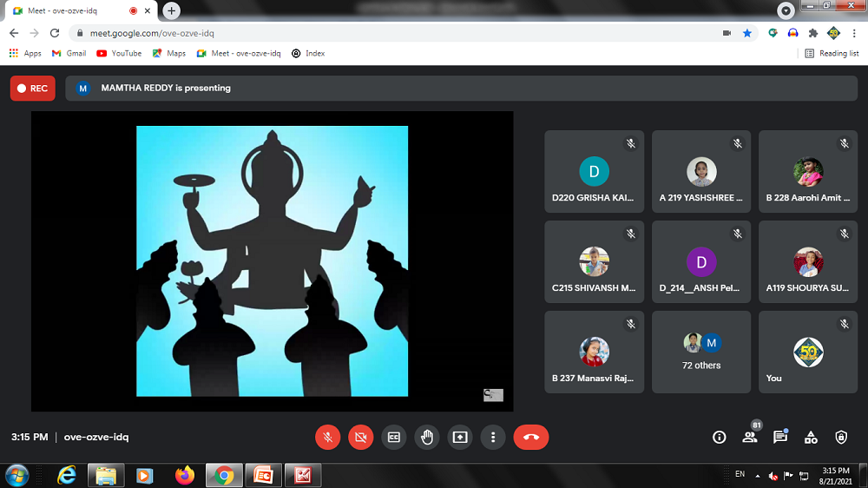Unmute the microphone in Meet controls
The image size is (868, 488).
[x=327, y=438]
